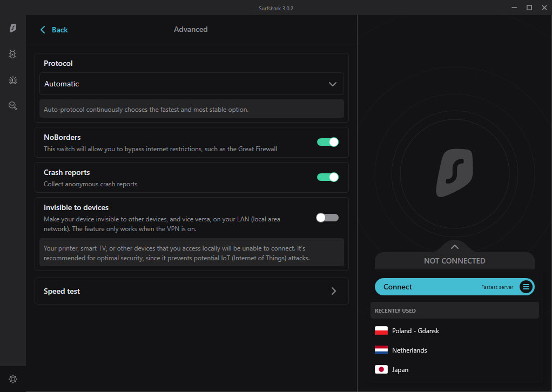
Task: Click the Poland flag icon
Action: click(x=381, y=331)
